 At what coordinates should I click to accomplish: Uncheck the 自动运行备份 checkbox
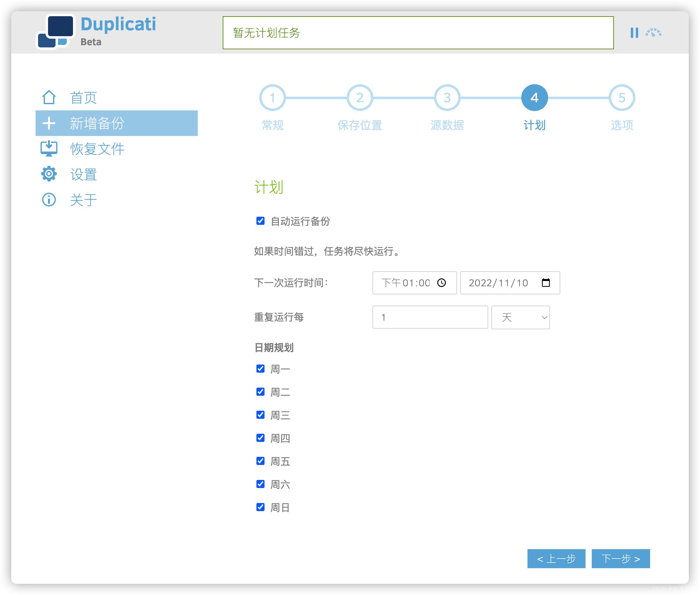[x=260, y=221]
